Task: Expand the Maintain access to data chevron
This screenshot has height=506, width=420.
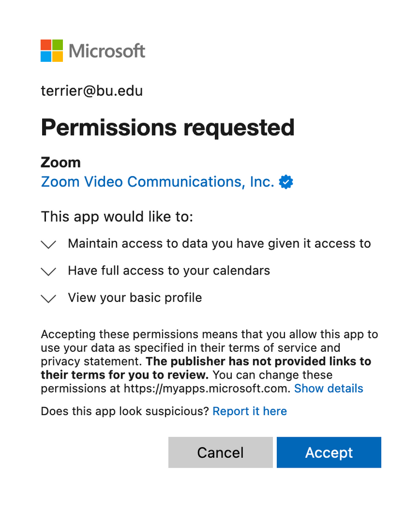Action: pyautogui.click(x=49, y=245)
